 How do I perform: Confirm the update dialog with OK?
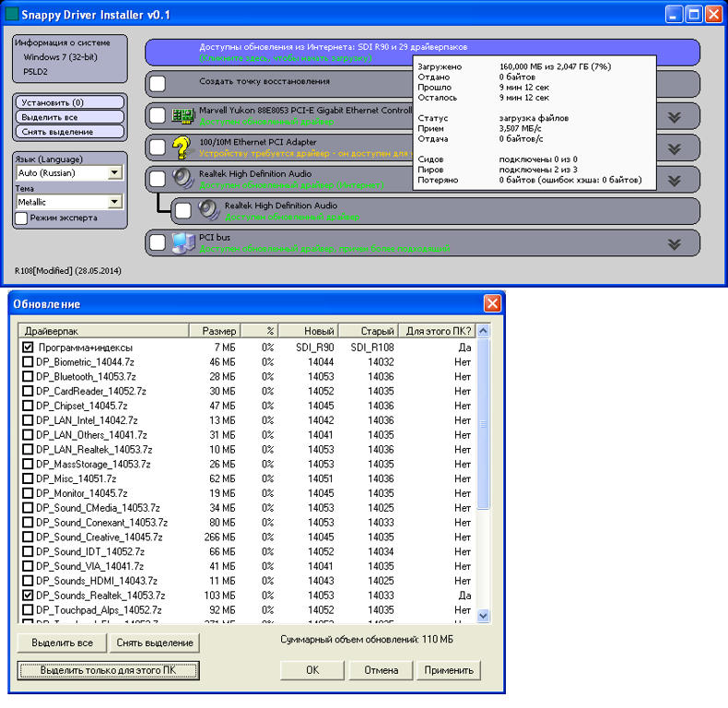(x=312, y=670)
